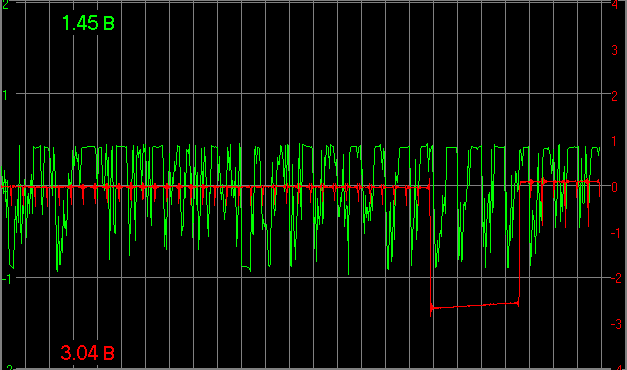The width and height of the screenshot is (627, 370).
Task: Click the rising edge of the red pulse
Action: (x=519, y=243)
